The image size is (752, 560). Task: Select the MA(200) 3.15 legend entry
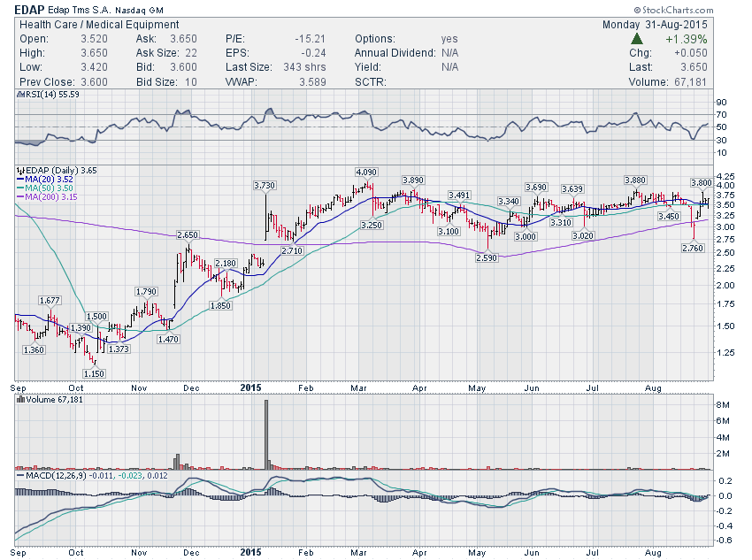47,196
